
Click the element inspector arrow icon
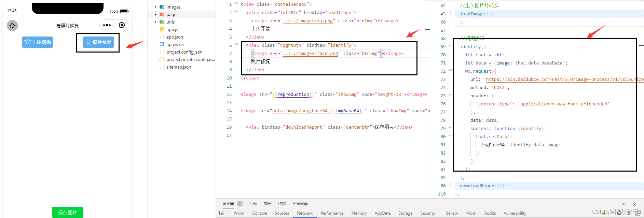221,213
